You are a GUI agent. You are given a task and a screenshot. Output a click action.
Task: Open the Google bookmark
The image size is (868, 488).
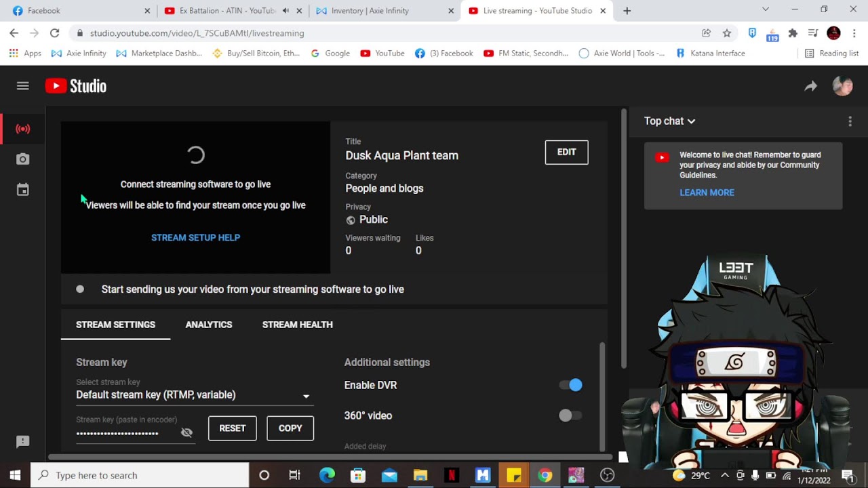[330, 53]
